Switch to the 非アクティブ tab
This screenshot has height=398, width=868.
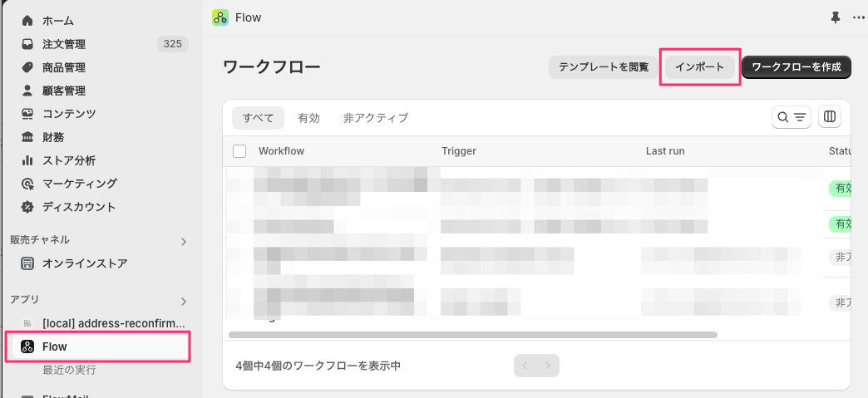click(x=376, y=118)
